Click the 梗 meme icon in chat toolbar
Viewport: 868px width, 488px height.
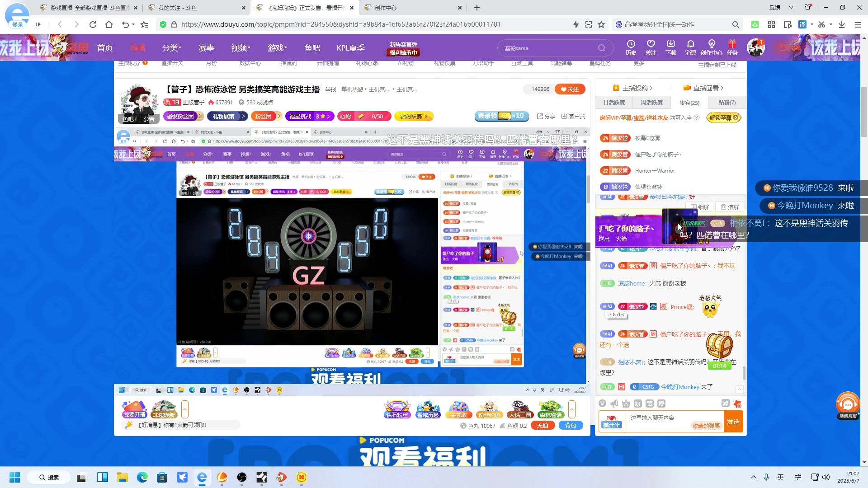click(661, 404)
